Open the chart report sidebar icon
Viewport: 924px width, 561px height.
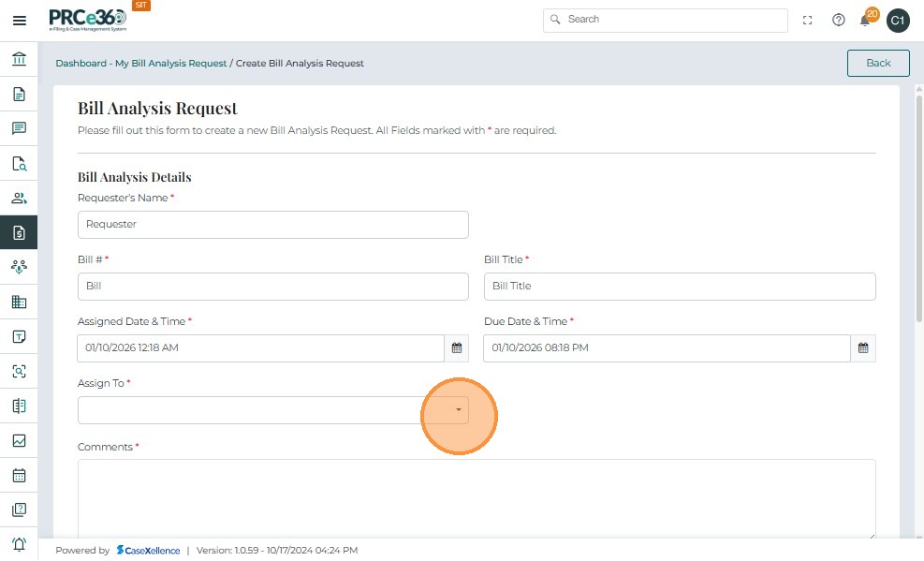click(x=19, y=440)
